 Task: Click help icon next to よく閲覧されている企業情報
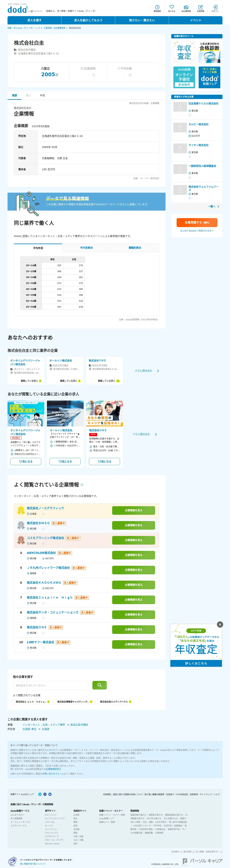tap(82, 485)
